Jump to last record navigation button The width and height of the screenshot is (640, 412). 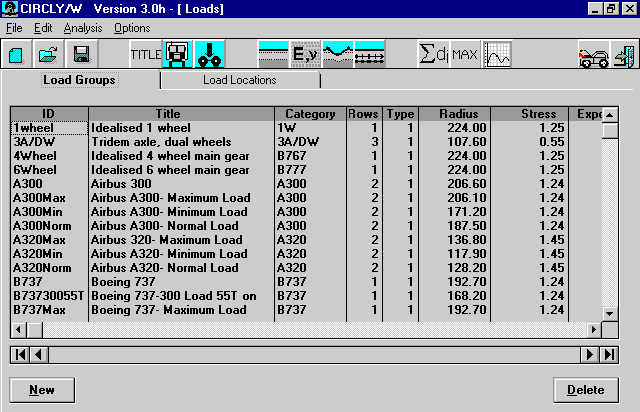pyautogui.click(x=609, y=354)
